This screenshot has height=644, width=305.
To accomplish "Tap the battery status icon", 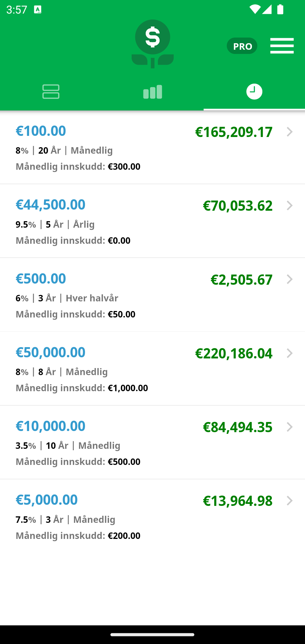I will pos(280,9).
